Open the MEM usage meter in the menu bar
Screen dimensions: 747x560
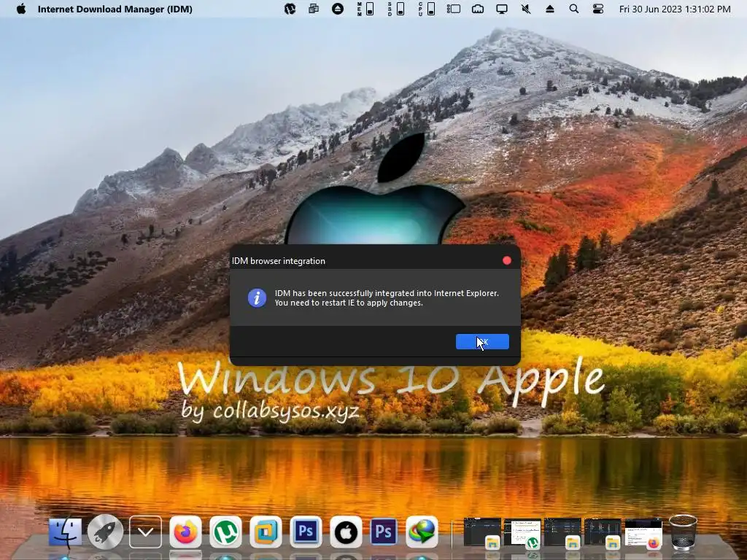click(365, 9)
